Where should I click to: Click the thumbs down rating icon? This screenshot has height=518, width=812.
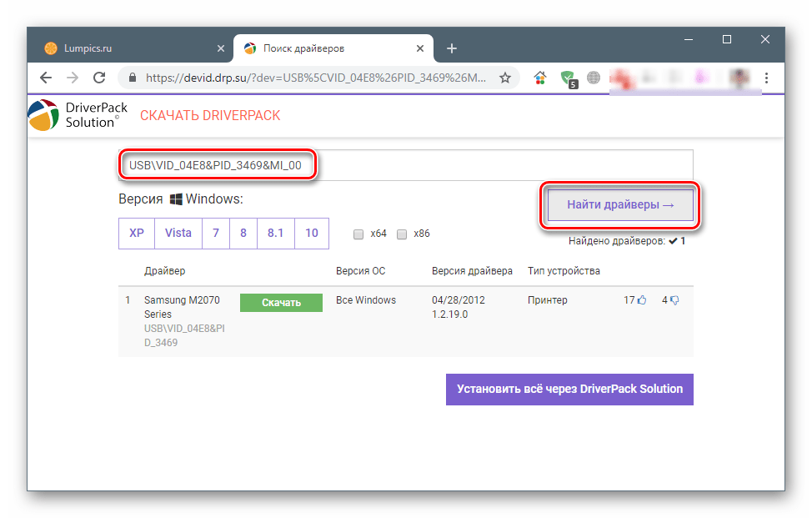(674, 301)
